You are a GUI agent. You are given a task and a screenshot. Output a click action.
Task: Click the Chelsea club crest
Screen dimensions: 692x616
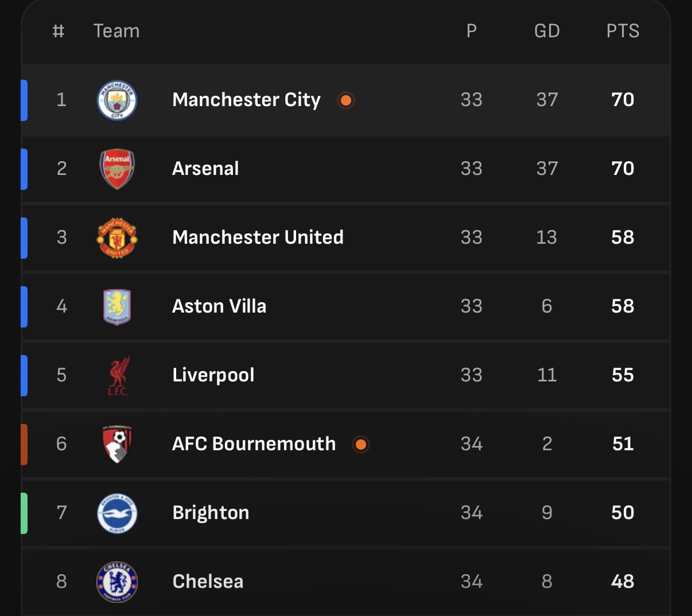tap(117, 582)
